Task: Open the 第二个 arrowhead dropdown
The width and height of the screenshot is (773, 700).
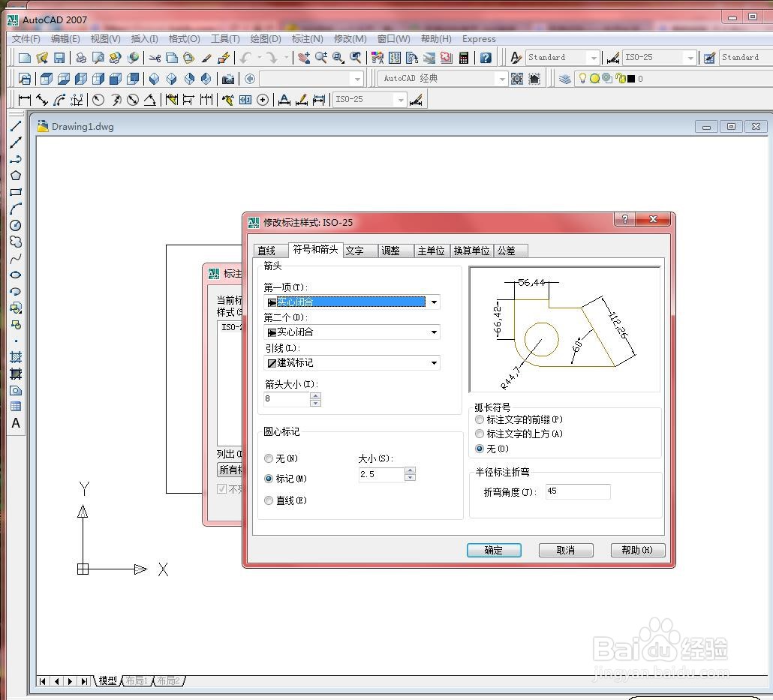Action: click(x=434, y=332)
